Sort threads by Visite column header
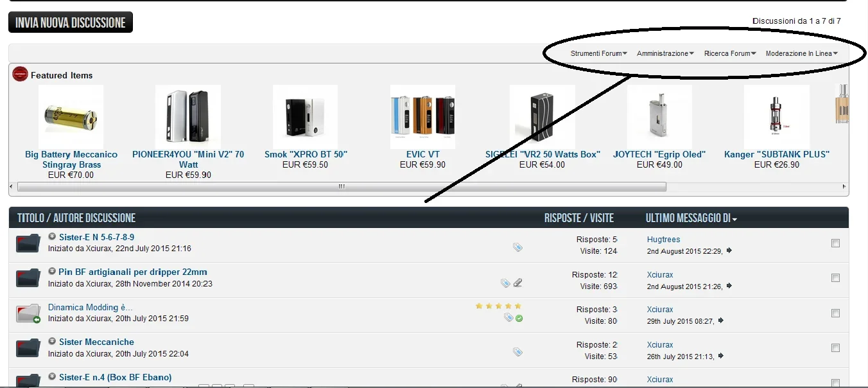This screenshot has height=388, width=868. tap(600, 218)
